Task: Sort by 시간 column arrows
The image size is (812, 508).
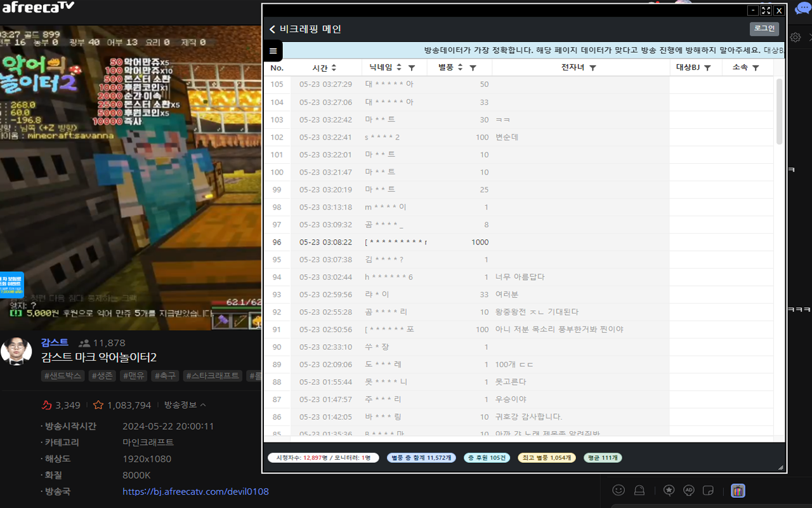Action: 334,68
